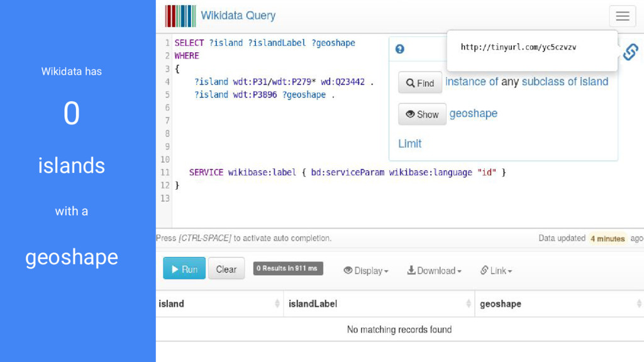Screen dimensions: 644x362
Task: Click the sort arrows of the islandLabel column
Action: point(468,304)
